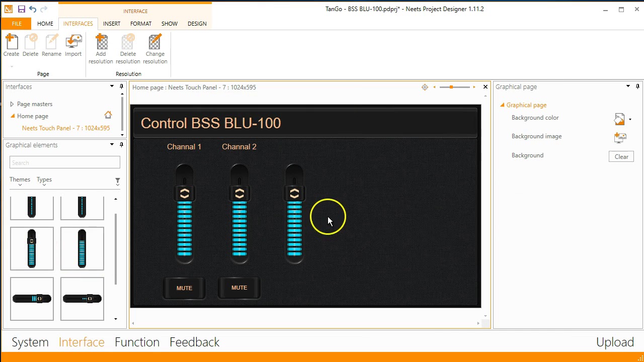
Task: Open the Themes filter dropdown
Action: tap(20, 181)
